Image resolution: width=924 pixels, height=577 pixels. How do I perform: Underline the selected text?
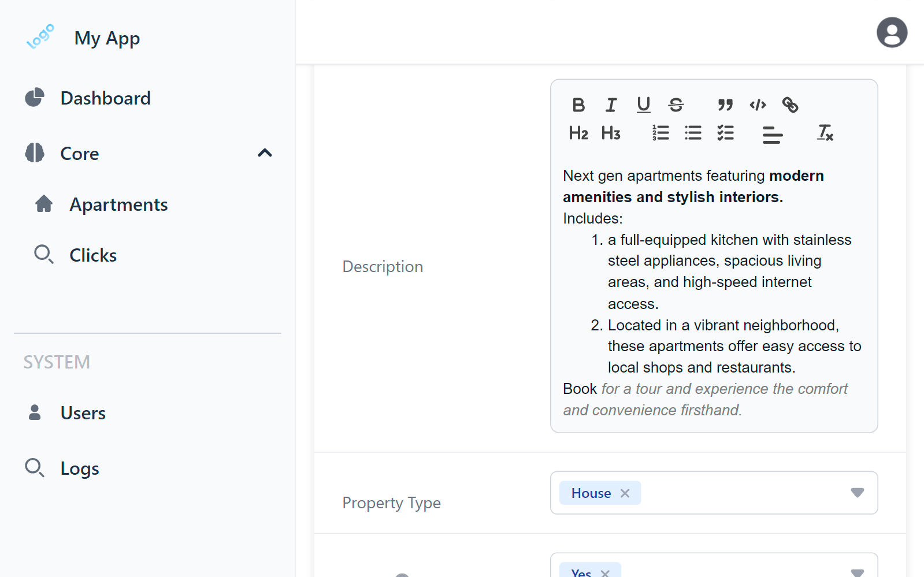point(643,105)
